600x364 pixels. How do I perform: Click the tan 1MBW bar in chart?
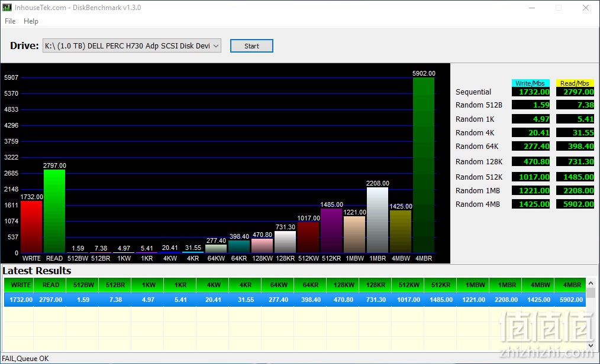click(354, 235)
